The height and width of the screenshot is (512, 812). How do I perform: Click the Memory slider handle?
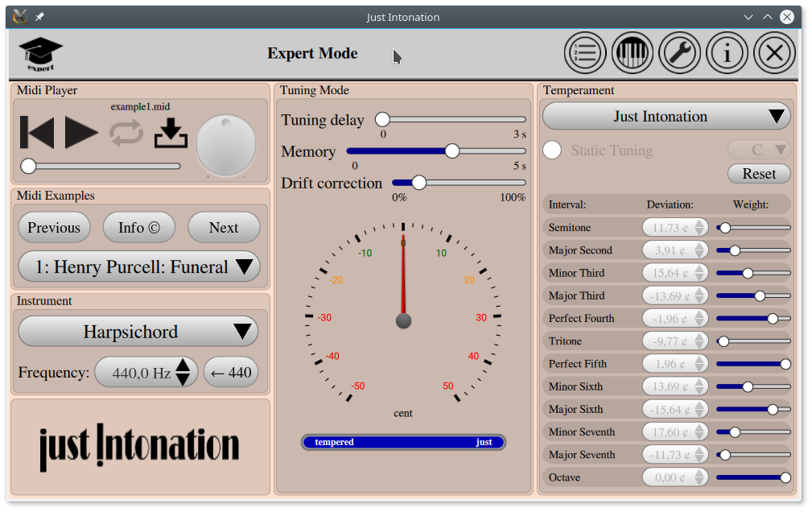coord(452,151)
